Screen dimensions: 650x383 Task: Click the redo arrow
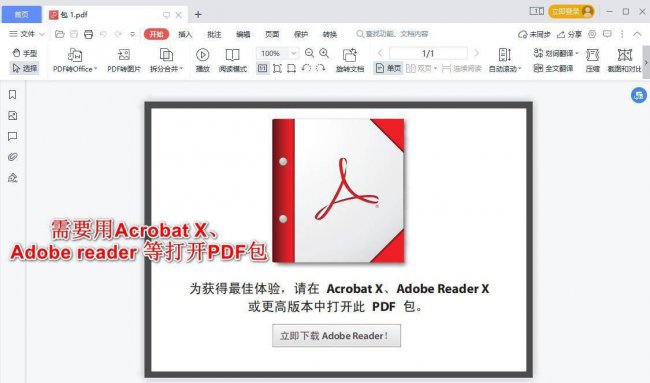point(118,34)
